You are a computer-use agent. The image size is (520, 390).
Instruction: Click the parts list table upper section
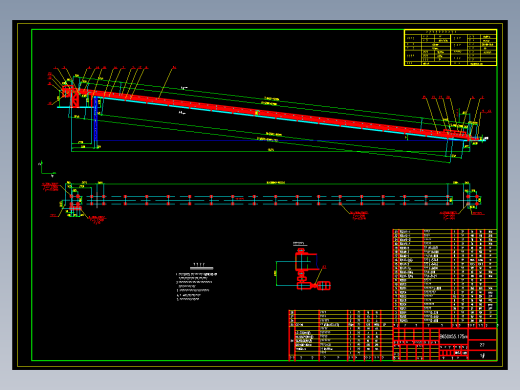[445, 276]
